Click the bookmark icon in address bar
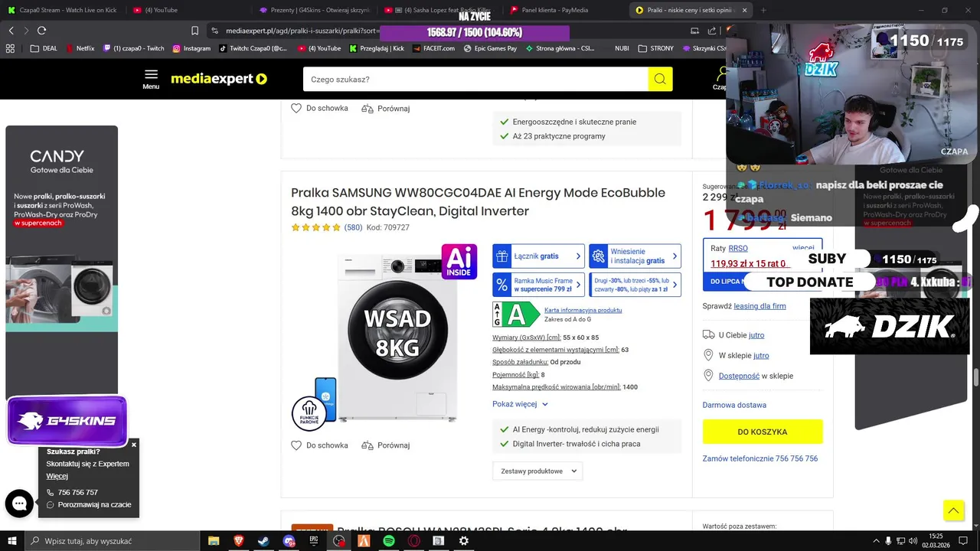The width and height of the screenshot is (980, 551). [x=194, y=31]
